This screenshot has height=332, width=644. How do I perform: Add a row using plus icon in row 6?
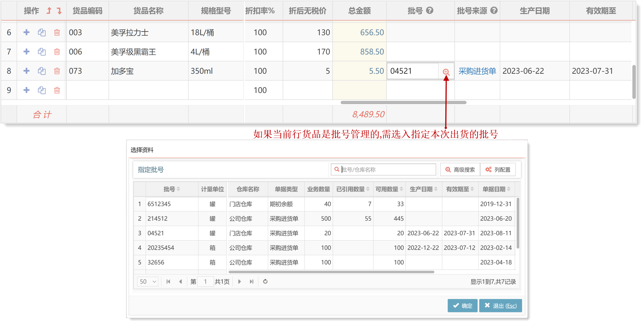tap(26, 32)
